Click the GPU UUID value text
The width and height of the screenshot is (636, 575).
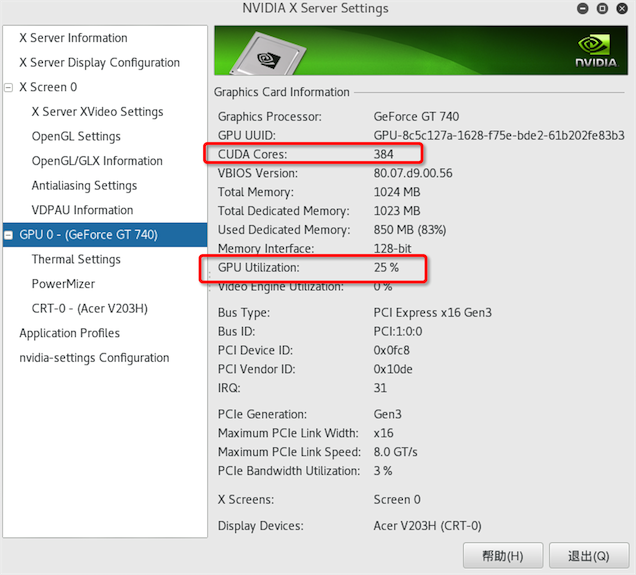pyautogui.click(x=499, y=135)
